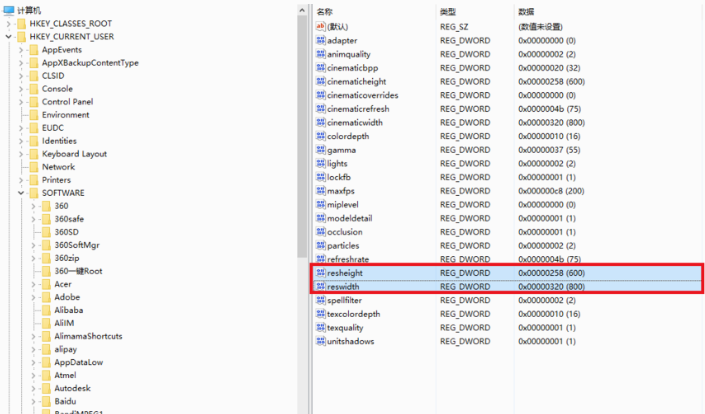Image resolution: width=705 pixels, height=414 pixels.
Task: Select the occlusion value icon
Action: [x=321, y=232]
